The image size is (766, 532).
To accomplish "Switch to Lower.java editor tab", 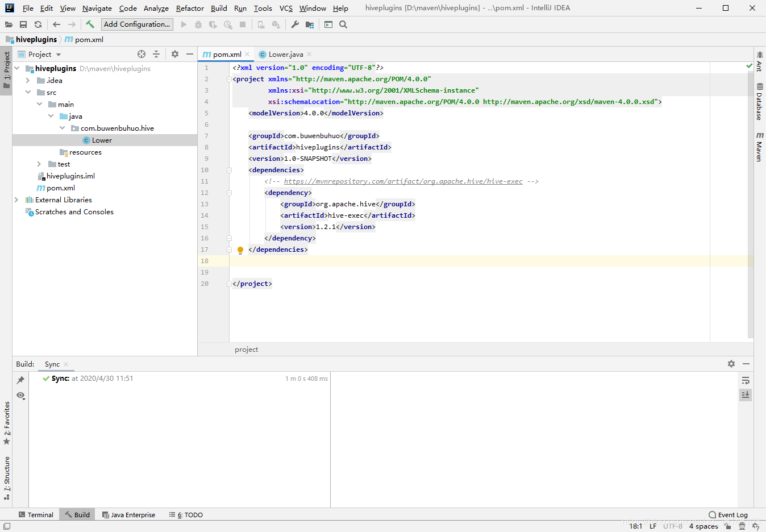I will 285,54.
